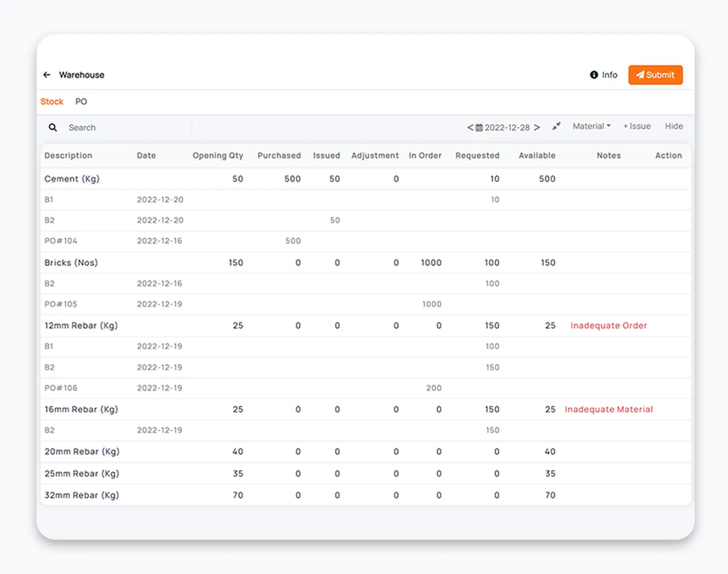Click the PO#104 sub-row

365,241
